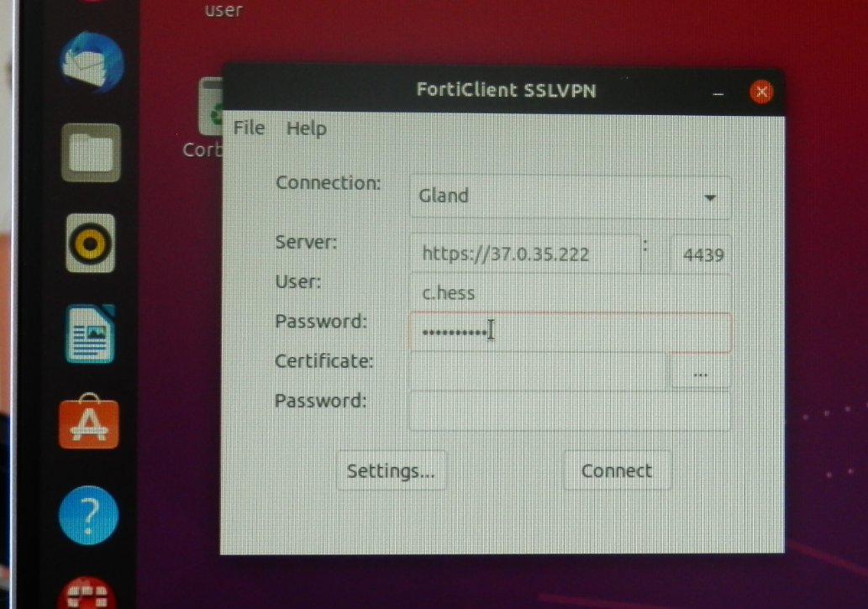Expand the Connection dropdown showing Gland
The height and width of the screenshot is (609, 868).
[x=570, y=197]
